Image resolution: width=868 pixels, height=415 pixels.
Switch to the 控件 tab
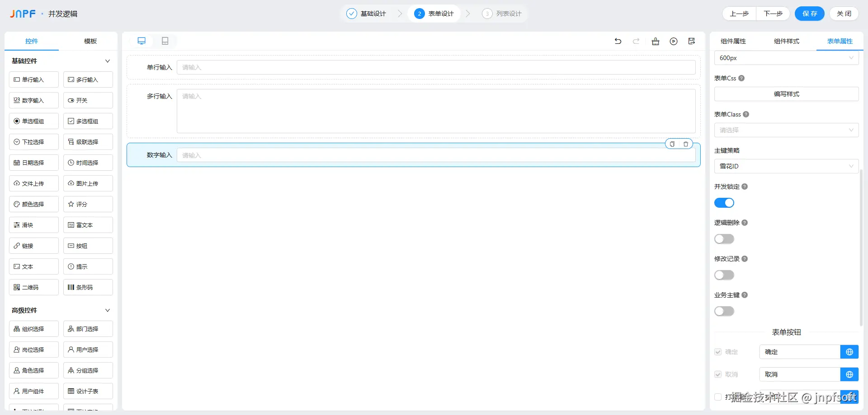click(32, 41)
